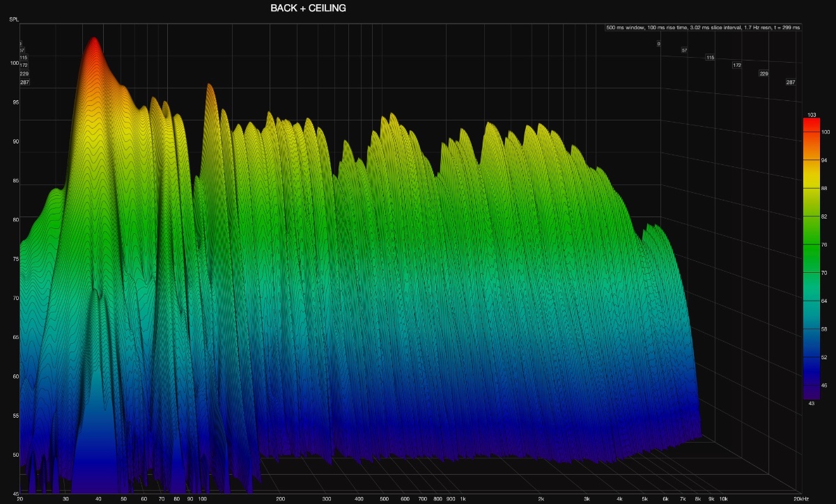Click the 0 time marker on the right time axis

click(658, 44)
